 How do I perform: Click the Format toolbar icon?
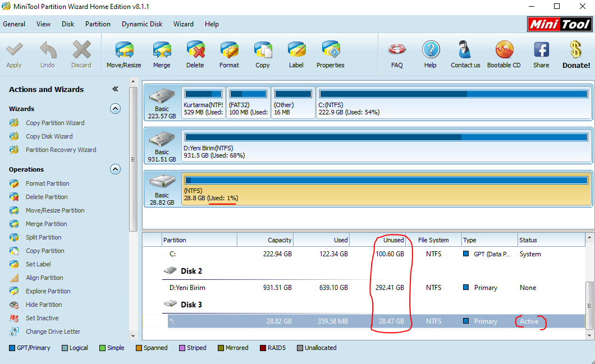pyautogui.click(x=229, y=50)
